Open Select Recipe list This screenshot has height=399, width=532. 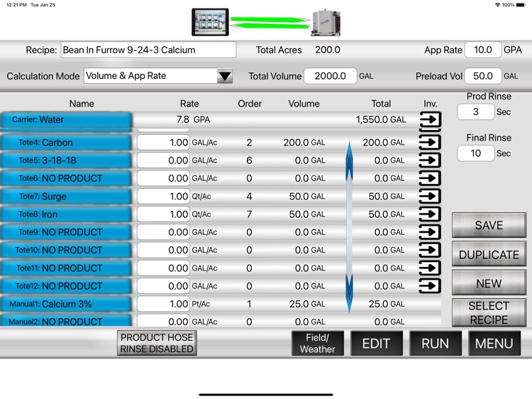pos(489,313)
